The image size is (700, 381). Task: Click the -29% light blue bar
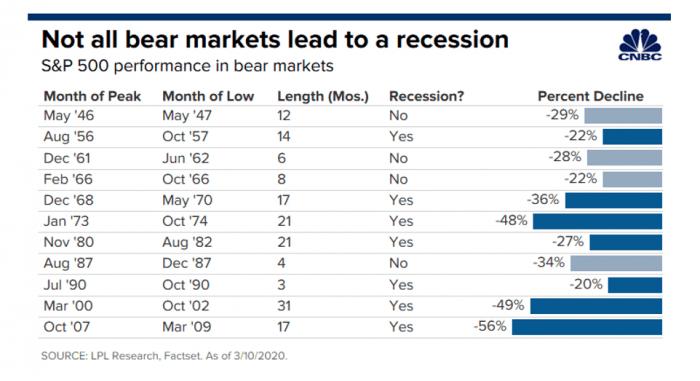point(623,116)
